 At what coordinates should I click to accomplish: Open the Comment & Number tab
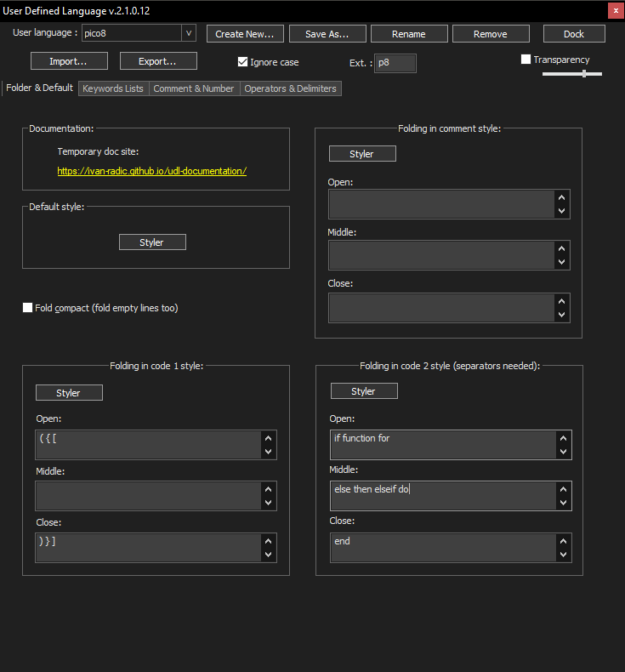point(194,88)
